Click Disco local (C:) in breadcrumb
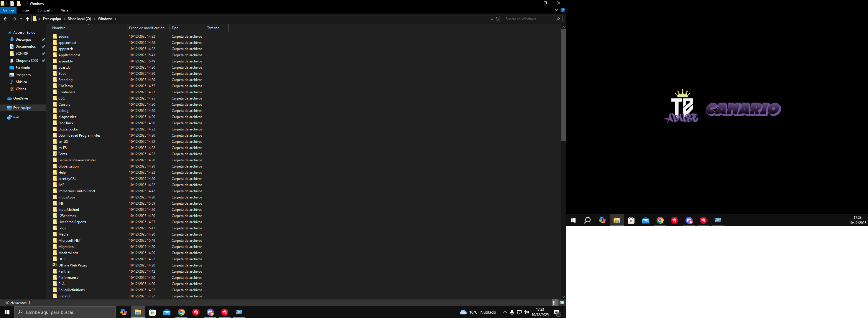Viewport: 868px width, 318px height. [79, 19]
